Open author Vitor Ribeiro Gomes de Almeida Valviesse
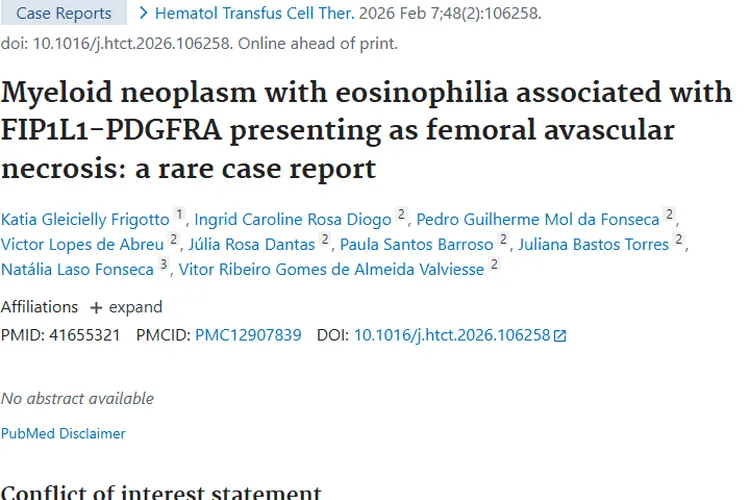 (x=328, y=269)
